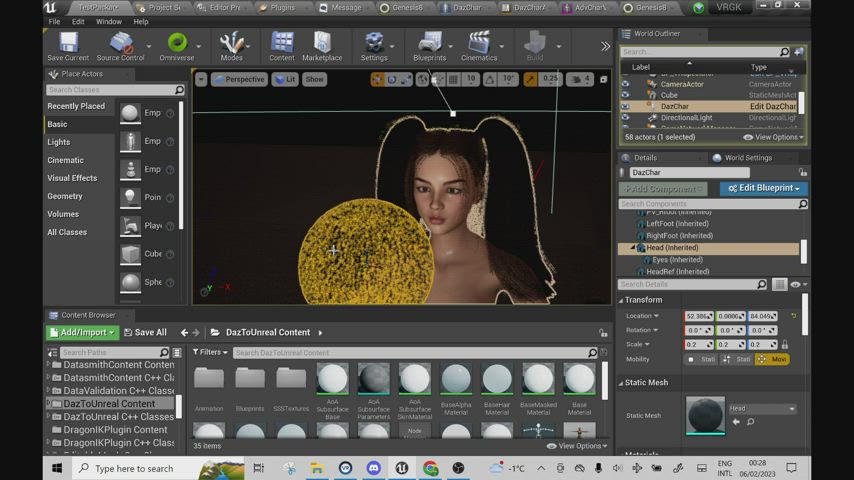The height and width of the screenshot is (480, 854).
Task: Set Mobility to Static
Action: (x=700, y=360)
